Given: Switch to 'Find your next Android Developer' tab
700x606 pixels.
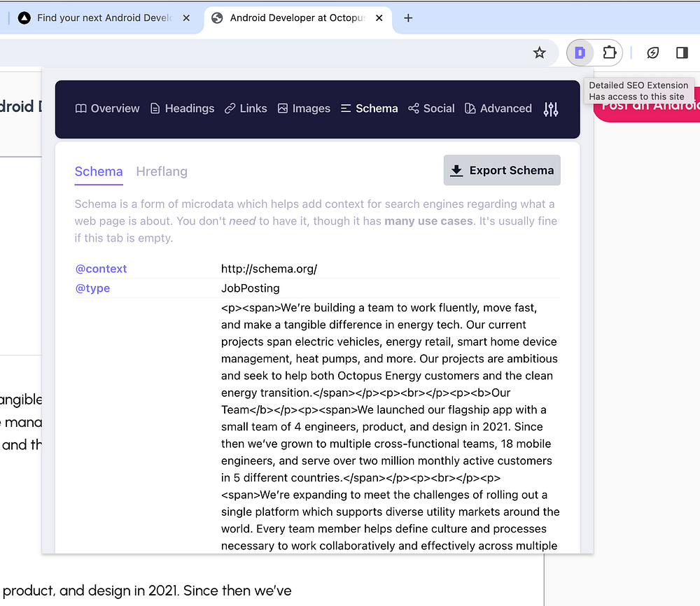Looking at the screenshot, I should [x=104, y=18].
